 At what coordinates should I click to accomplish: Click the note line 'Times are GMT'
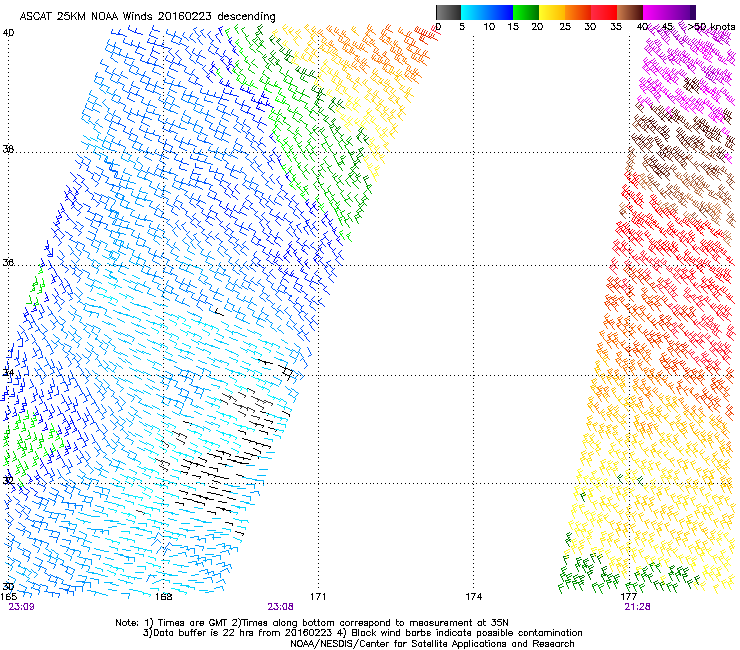point(194,623)
